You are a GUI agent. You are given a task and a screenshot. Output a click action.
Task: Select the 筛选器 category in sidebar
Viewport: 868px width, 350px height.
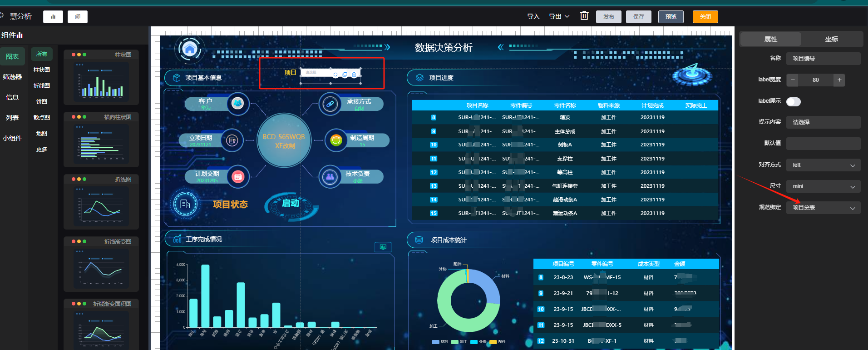12,77
